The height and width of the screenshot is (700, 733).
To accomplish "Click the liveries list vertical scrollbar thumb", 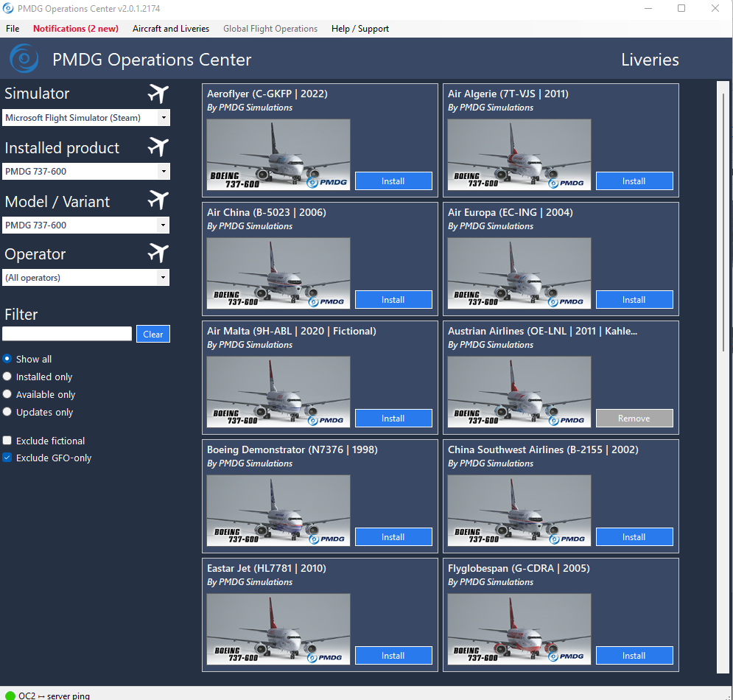I will [723, 222].
